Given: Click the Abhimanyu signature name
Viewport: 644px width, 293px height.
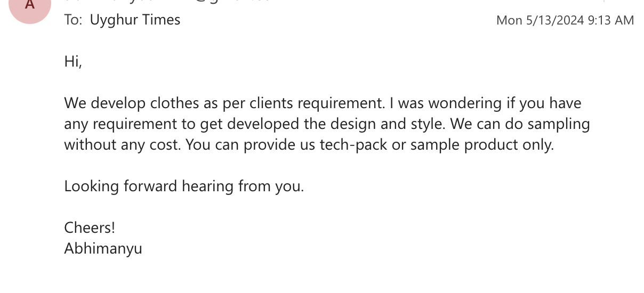Looking at the screenshot, I should 103,248.
